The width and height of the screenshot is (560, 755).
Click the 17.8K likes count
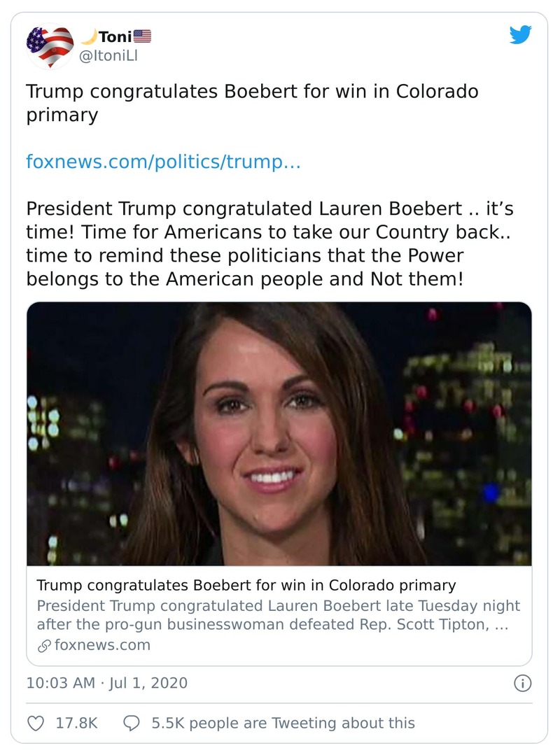coord(76,723)
